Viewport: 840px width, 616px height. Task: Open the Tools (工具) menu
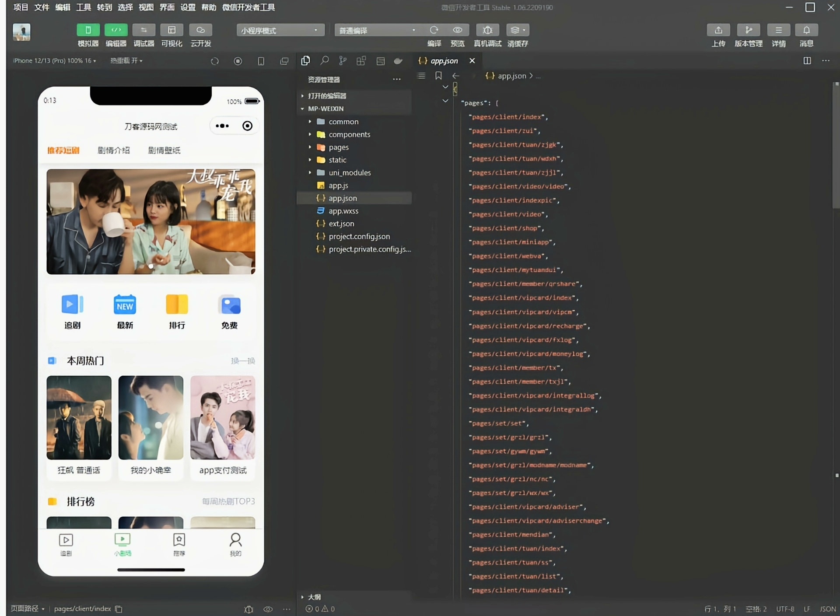[83, 7]
